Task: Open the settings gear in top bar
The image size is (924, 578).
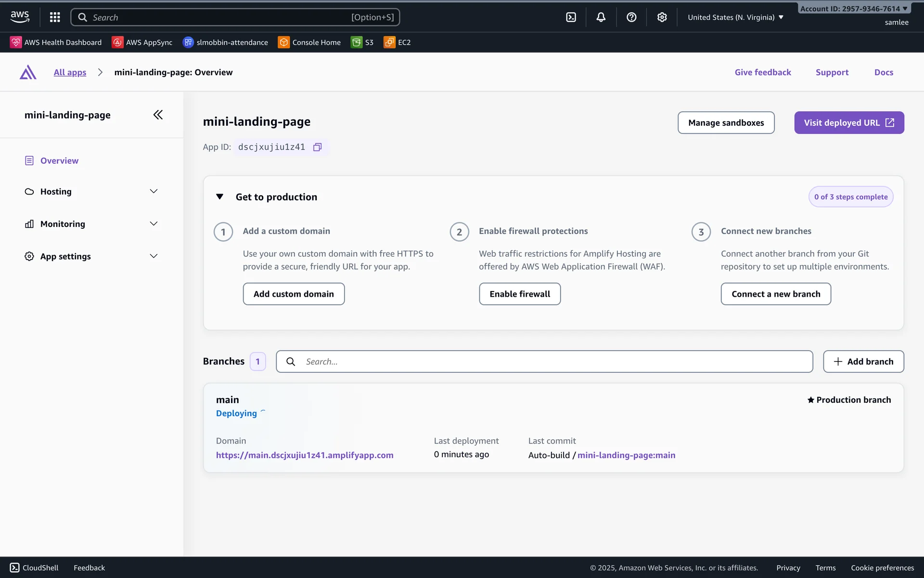Action: pyautogui.click(x=662, y=17)
